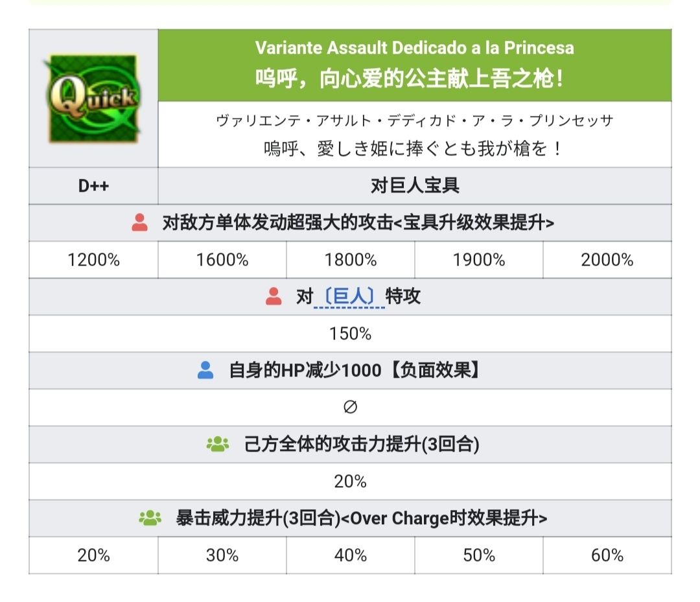Click the 40% critical damage value cell
Screen dimensions: 700x602
click(x=350, y=555)
